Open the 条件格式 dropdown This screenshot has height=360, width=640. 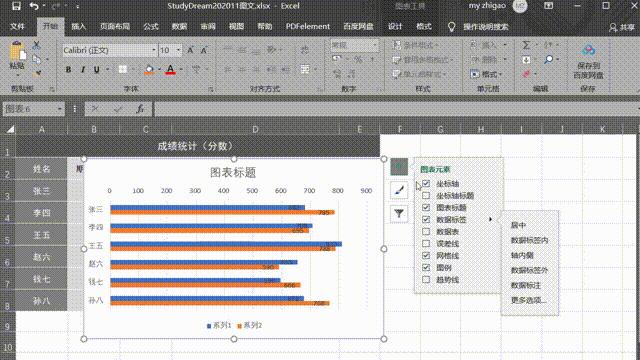pyautogui.click(x=416, y=45)
